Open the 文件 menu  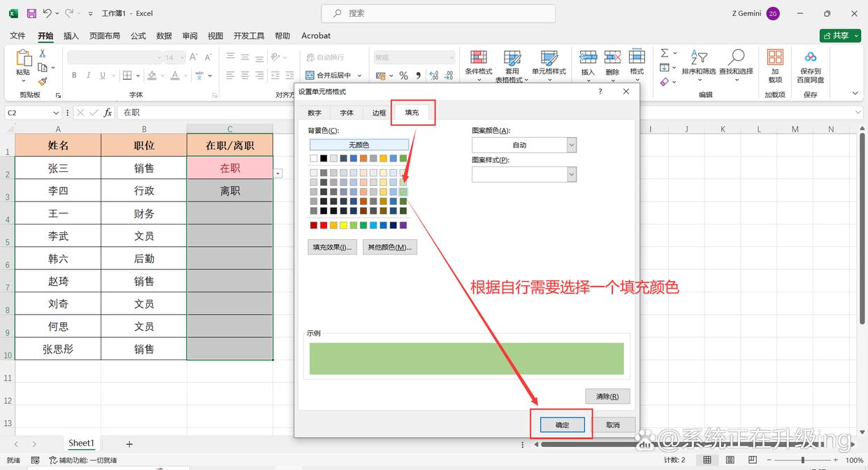17,36
